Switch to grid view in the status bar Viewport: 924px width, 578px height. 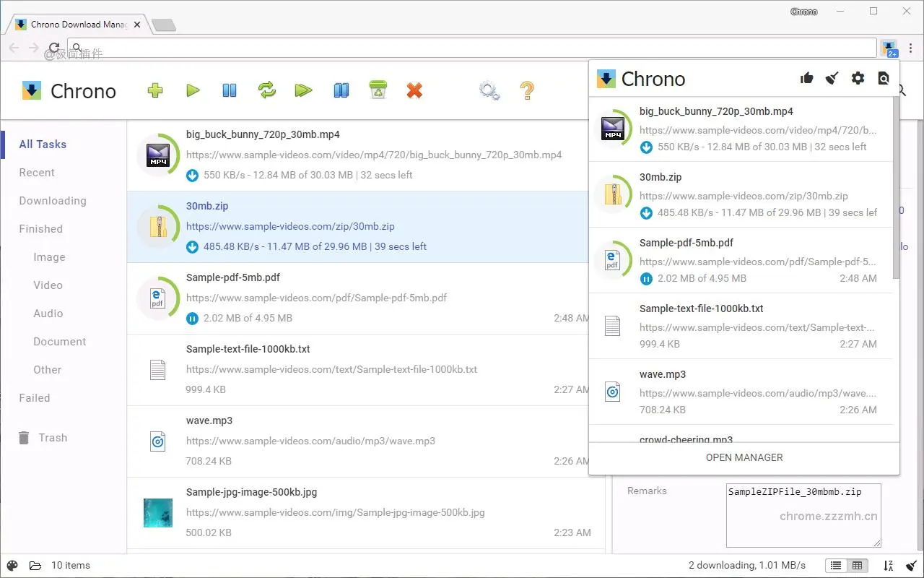click(858, 566)
